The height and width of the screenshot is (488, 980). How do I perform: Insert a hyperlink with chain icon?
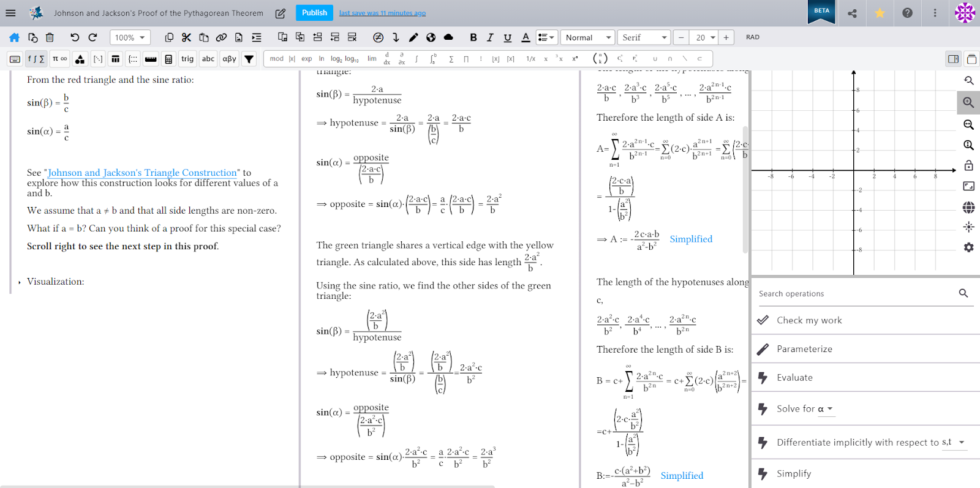[x=221, y=37]
